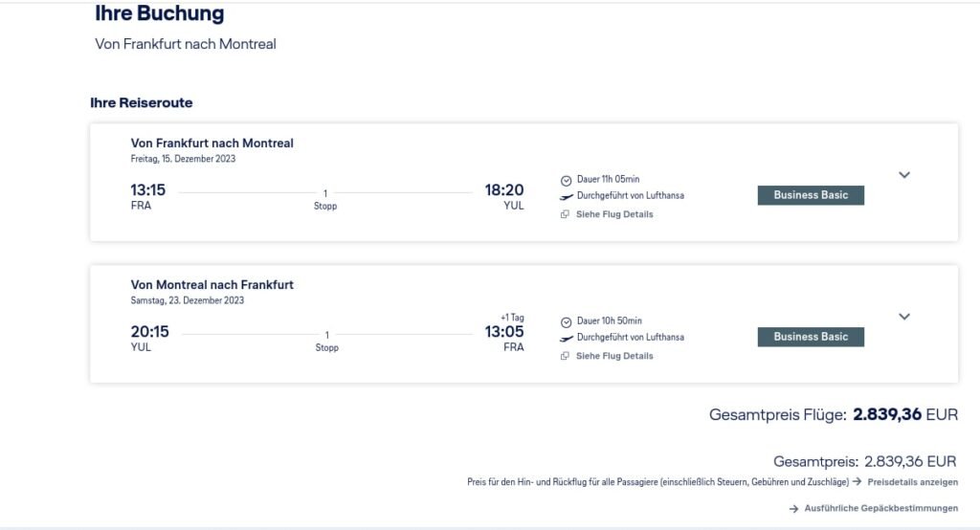Click the Von Frankfurt nach Montreal card title
The image size is (980, 530).
212,144
